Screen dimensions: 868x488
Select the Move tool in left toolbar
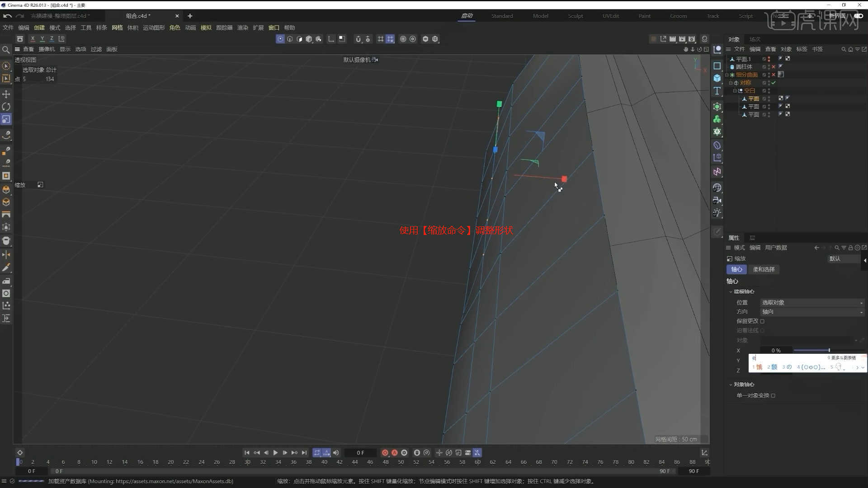coord(6,94)
